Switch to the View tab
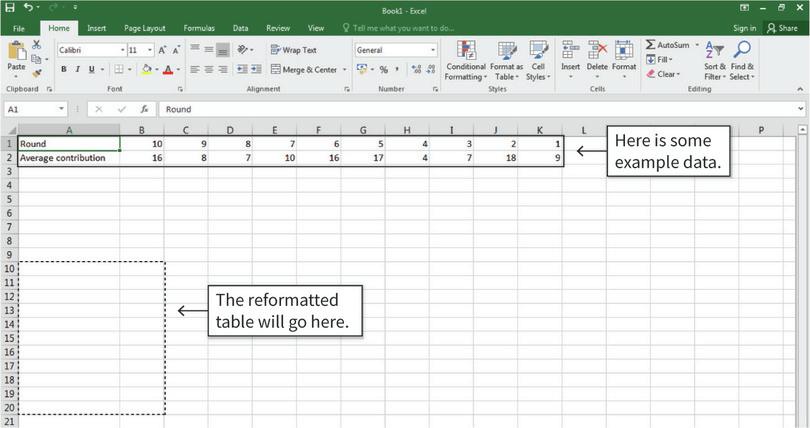The width and height of the screenshot is (810, 428). (316, 28)
